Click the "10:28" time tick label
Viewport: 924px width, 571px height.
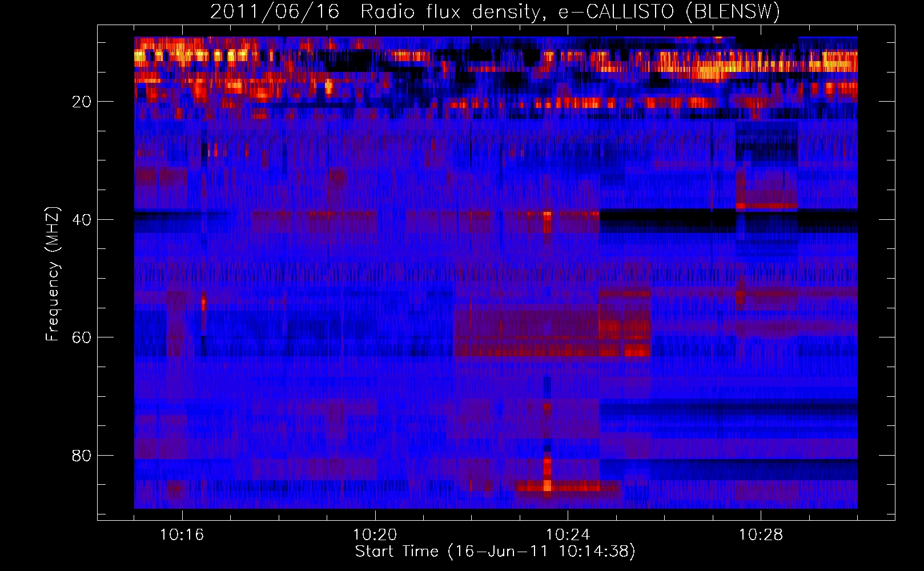(761, 535)
